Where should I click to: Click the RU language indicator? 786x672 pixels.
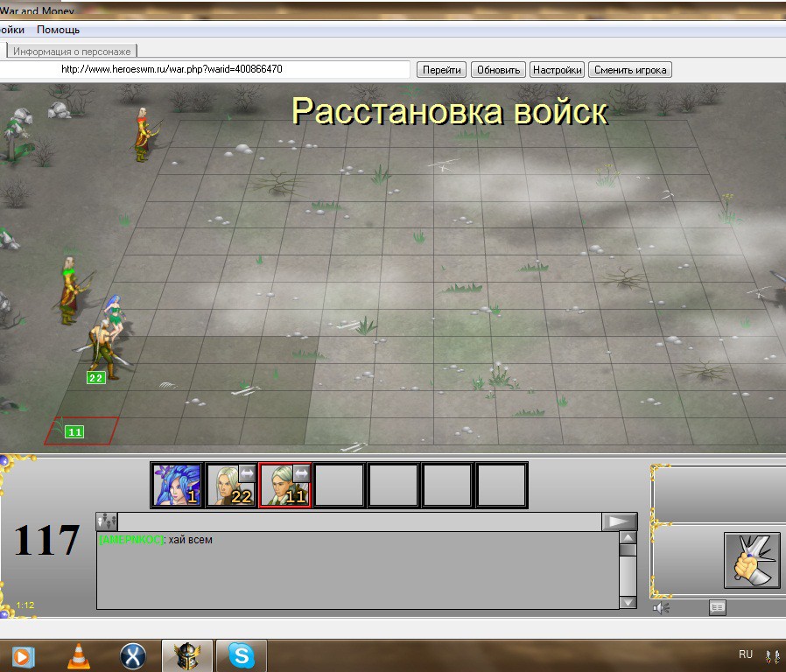pos(746,654)
